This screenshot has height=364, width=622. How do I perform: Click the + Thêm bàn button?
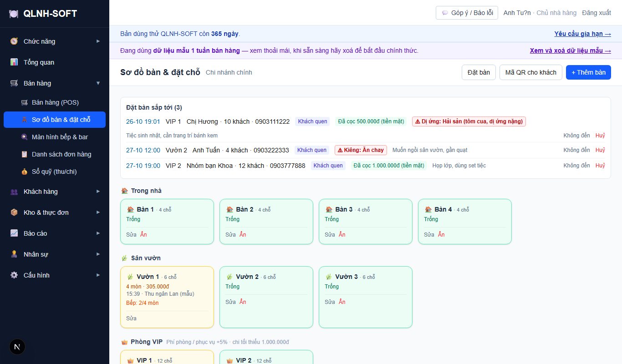(x=588, y=72)
